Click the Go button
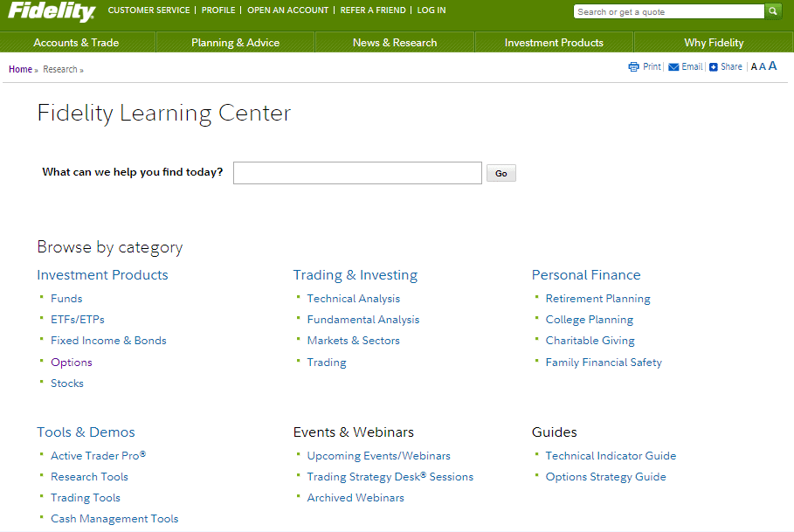 501,173
